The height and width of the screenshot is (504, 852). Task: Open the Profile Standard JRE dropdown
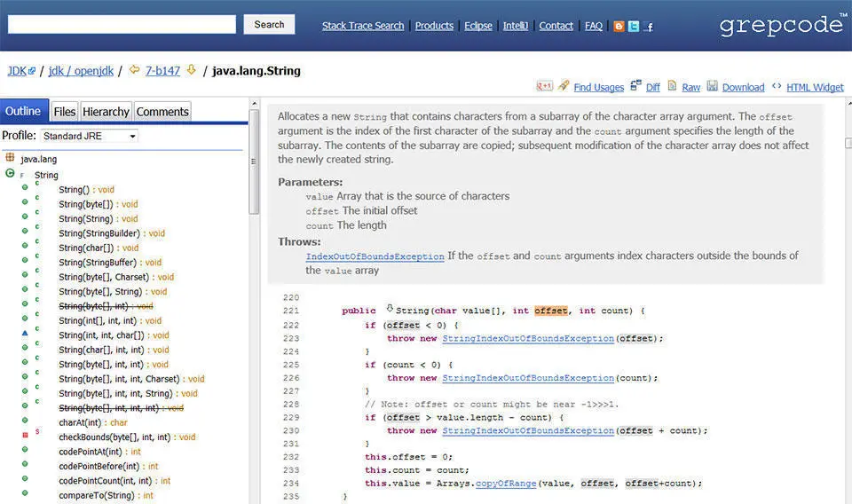pos(90,136)
